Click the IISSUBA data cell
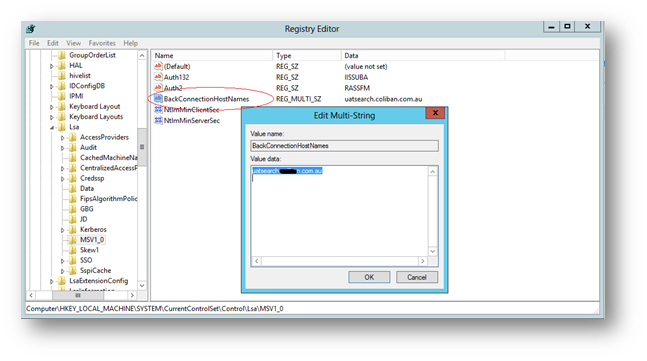Image resolution: width=647 pixels, height=361 pixels. pyautogui.click(x=356, y=77)
